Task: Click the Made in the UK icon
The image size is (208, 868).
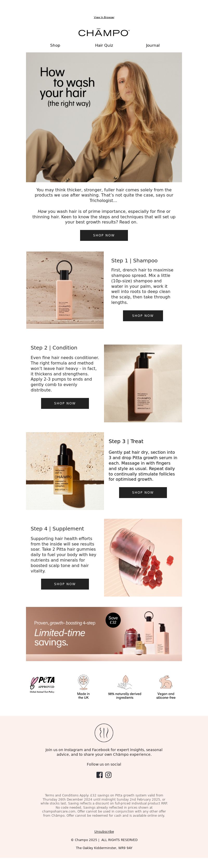Action: (x=83, y=682)
